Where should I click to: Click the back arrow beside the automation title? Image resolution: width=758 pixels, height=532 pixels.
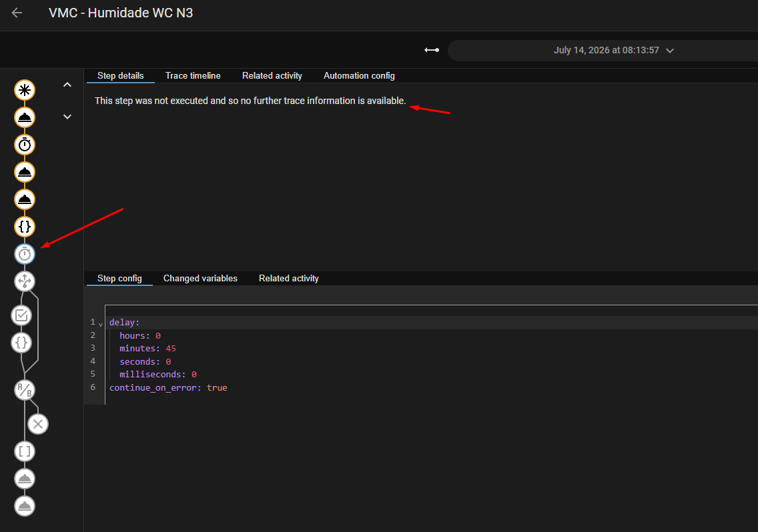point(17,13)
